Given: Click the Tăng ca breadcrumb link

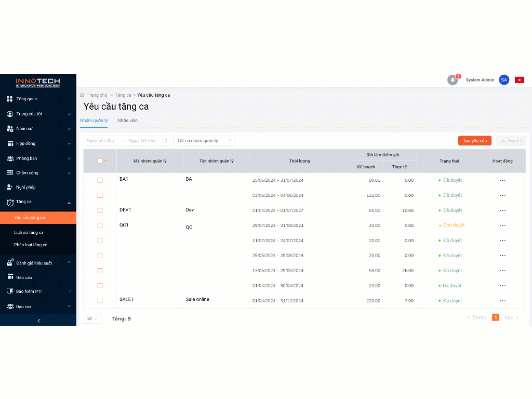Looking at the screenshot, I should 123,95.
